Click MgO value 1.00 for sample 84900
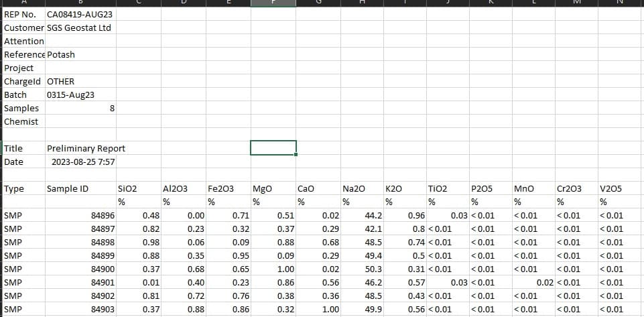Viewport: 644px width, 317px height. click(x=273, y=269)
